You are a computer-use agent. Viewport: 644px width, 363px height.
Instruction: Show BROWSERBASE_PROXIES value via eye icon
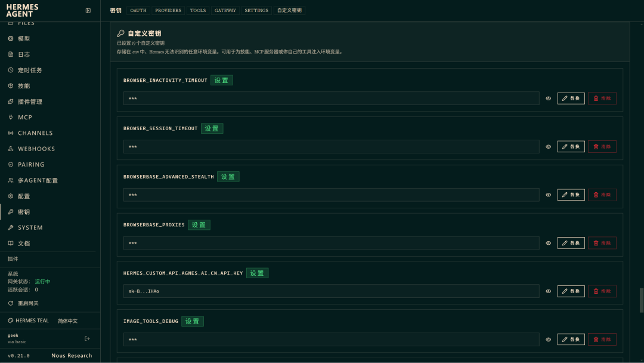pos(549,244)
